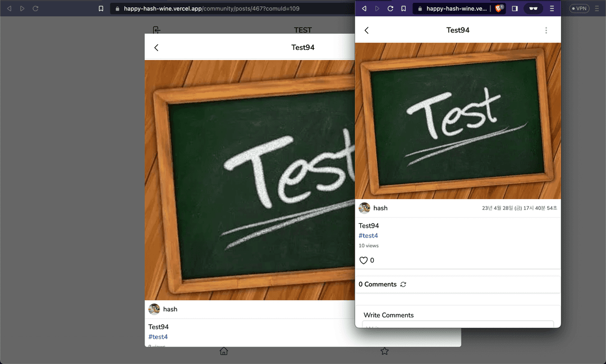606x364 pixels.
Task: Click the Brave shields lion icon
Action: pyautogui.click(x=499, y=8)
